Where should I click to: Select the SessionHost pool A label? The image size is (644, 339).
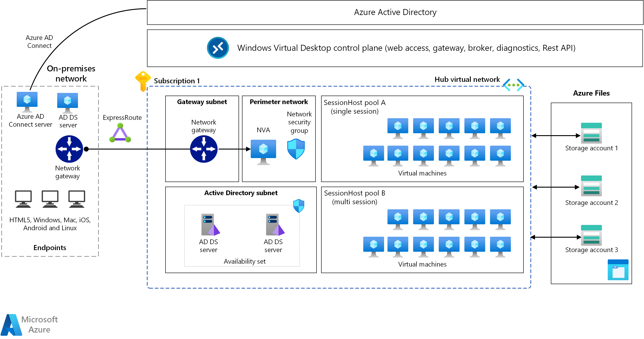coord(355,107)
